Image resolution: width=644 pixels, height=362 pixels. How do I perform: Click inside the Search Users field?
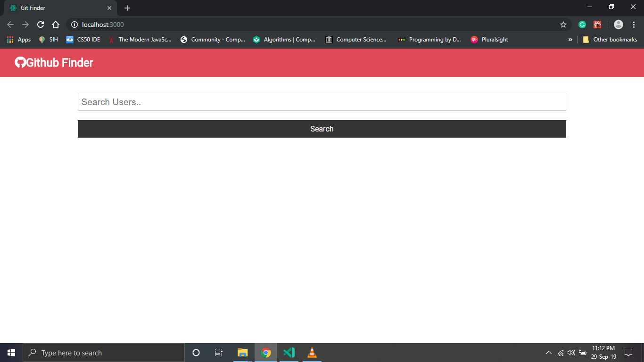coord(322,102)
